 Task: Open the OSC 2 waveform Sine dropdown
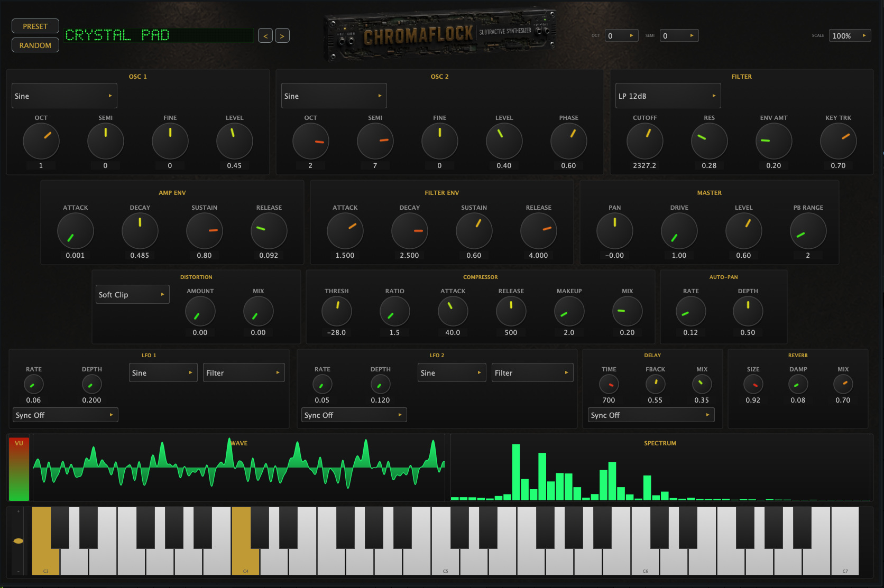tap(334, 96)
